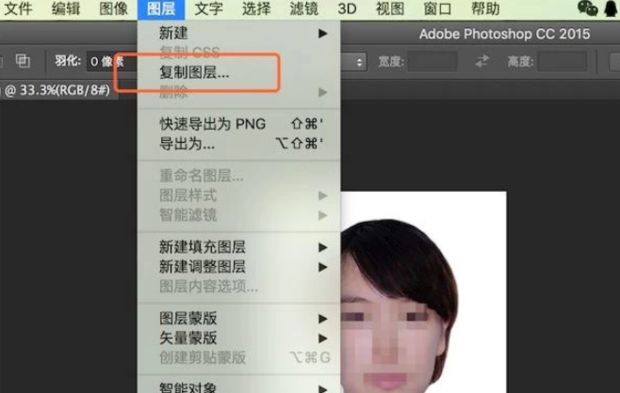Screen dimensions: 620x393
Task: Click the WeChat icon in menu bar
Action: pyautogui.click(x=587, y=8)
